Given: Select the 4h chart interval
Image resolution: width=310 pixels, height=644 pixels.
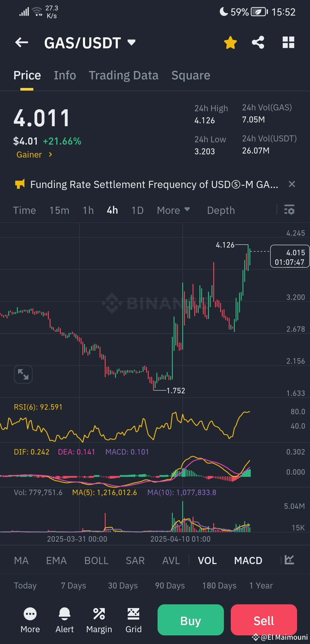Looking at the screenshot, I should pos(112,210).
